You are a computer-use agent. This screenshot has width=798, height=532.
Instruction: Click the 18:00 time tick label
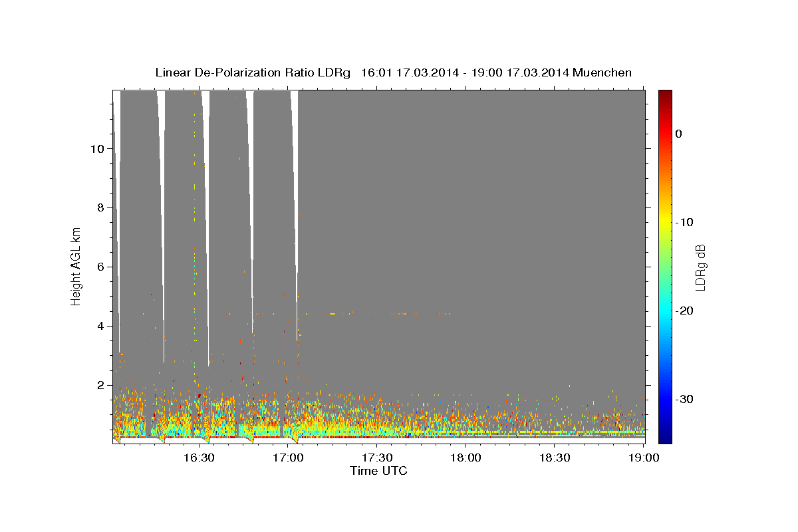[466, 458]
